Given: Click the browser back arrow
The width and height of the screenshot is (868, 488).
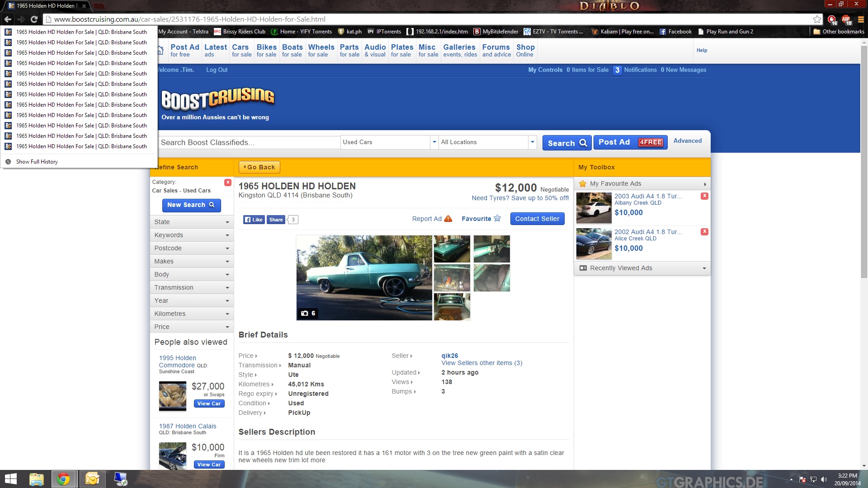Looking at the screenshot, I should point(8,19).
